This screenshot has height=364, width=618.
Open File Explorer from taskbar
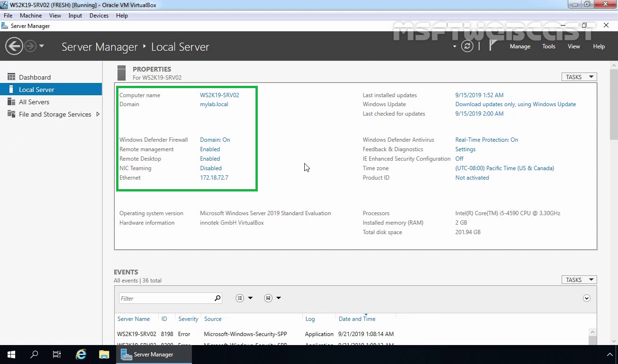[104, 355]
